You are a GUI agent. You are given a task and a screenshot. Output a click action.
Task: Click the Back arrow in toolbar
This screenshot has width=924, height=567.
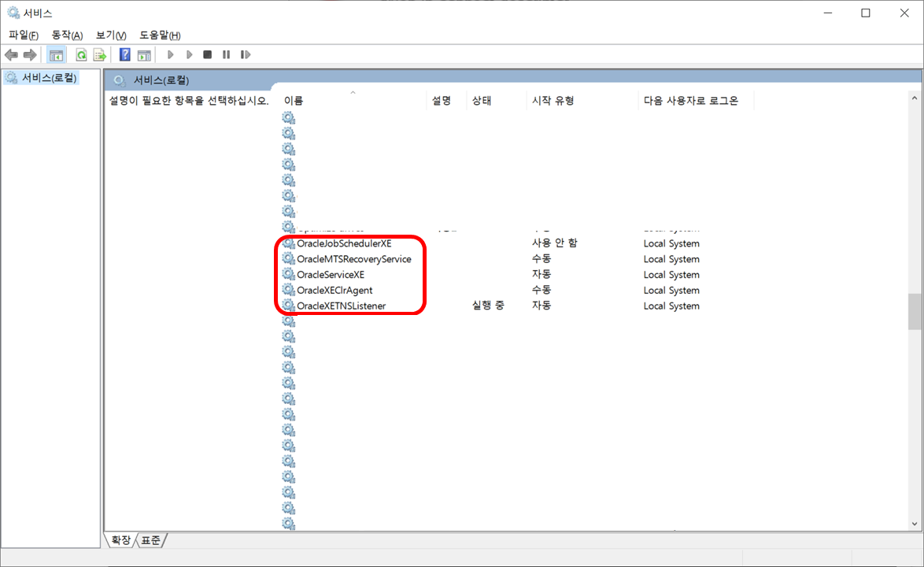pyautogui.click(x=11, y=55)
